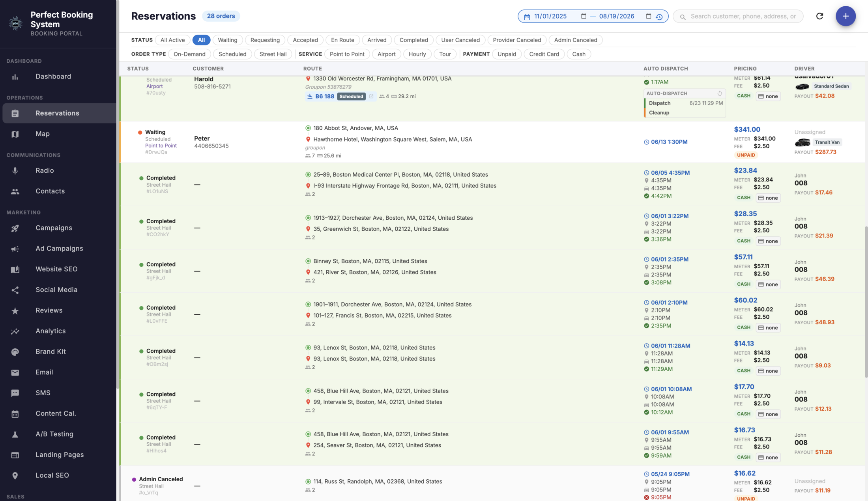Click the Reservations clipboard icon in sidebar
This screenshot has width=868, height=501.
point(15,114)
